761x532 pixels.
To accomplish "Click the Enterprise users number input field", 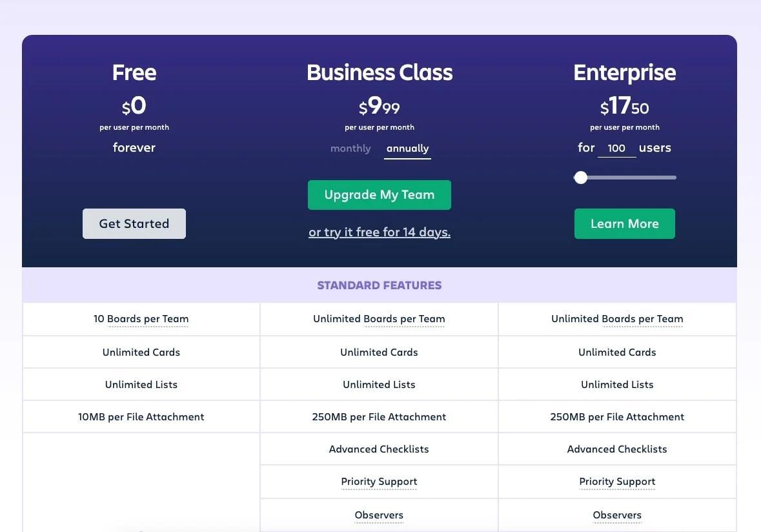I will [616, 148].
